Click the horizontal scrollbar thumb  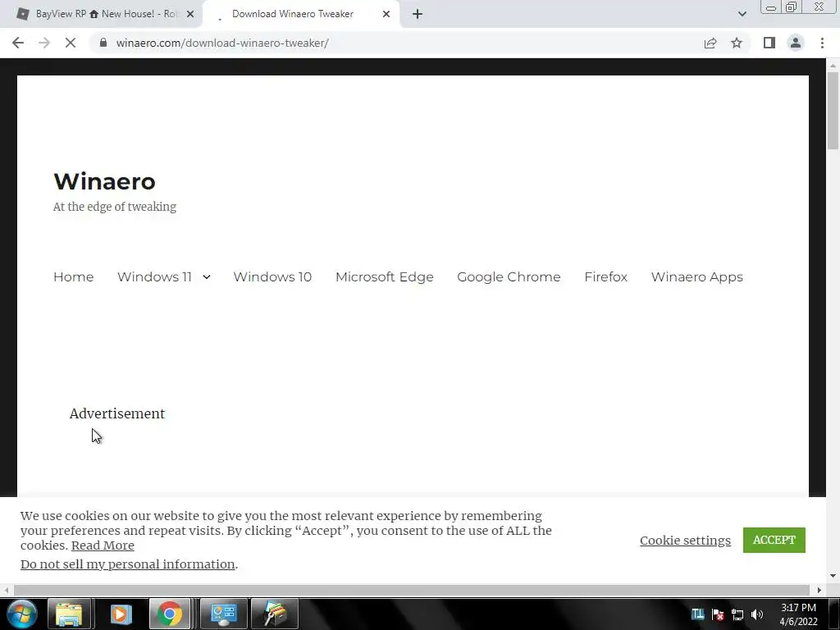[412, 590]
